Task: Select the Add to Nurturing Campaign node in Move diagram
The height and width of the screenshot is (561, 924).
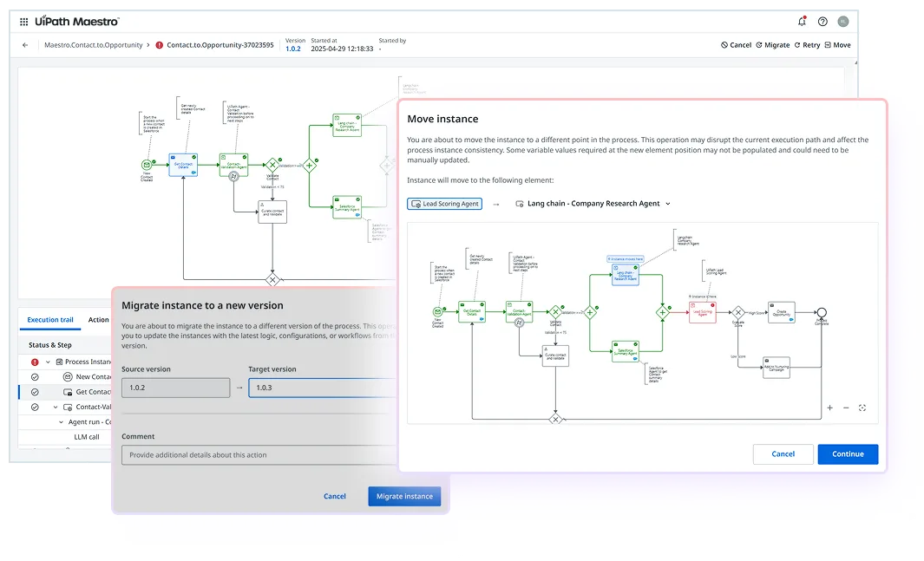Action: click(x=777, y=368)
